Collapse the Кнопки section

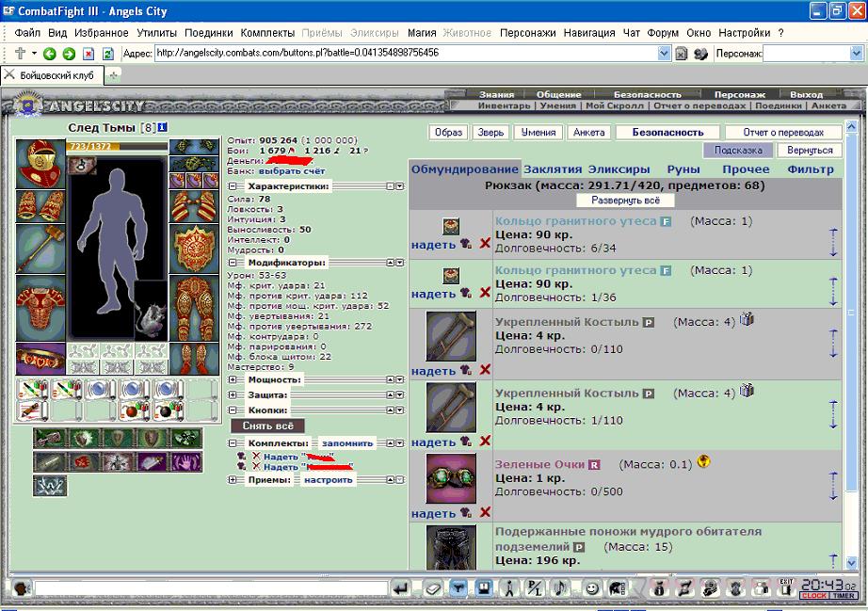point(233,410)
